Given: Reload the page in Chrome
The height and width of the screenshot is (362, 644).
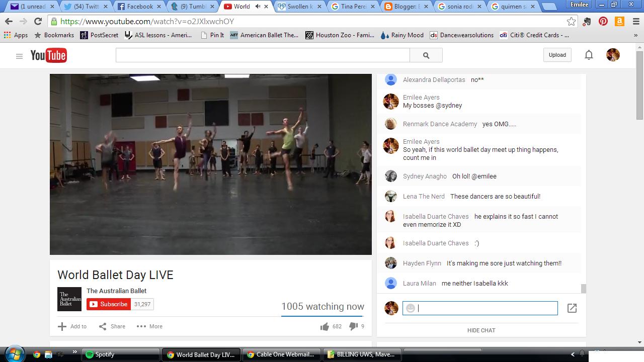Looking at the screenshot, I should coord(38,22).
